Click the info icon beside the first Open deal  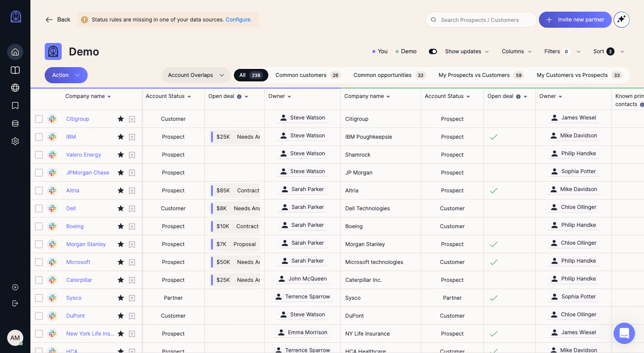pos(239,97)
